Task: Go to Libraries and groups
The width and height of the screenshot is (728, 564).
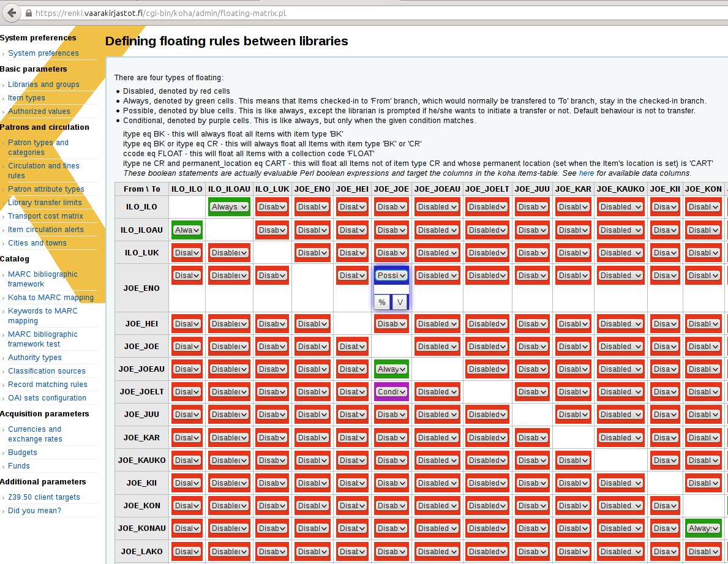Action: [43, 85]
